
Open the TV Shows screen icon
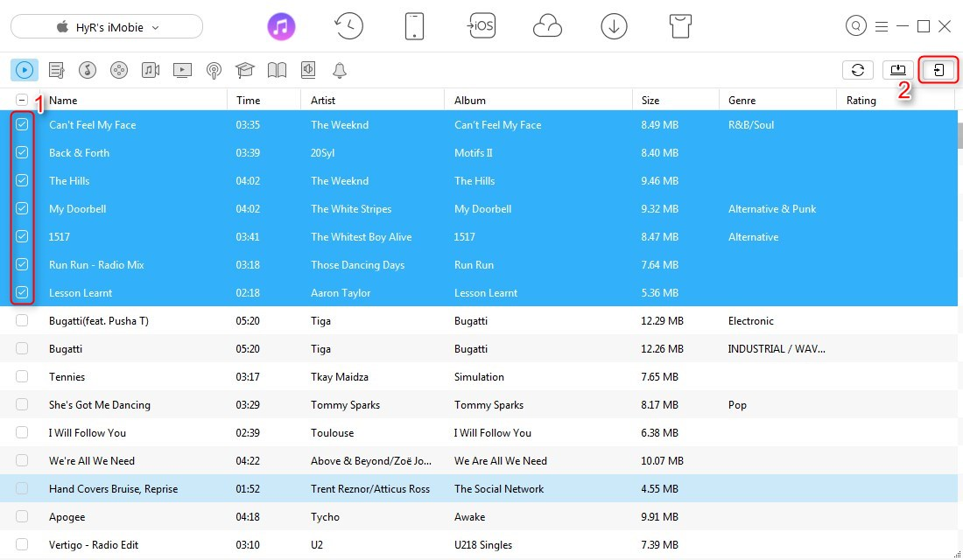(182, 70)
